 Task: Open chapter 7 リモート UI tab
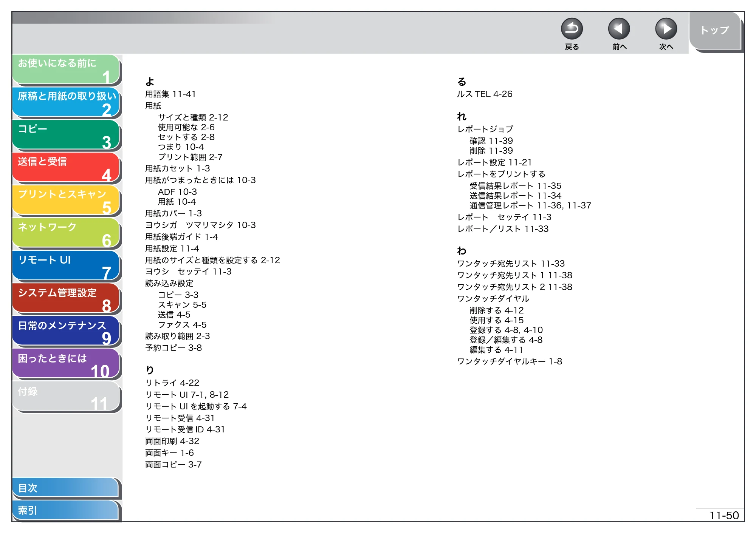pos(66,266)
